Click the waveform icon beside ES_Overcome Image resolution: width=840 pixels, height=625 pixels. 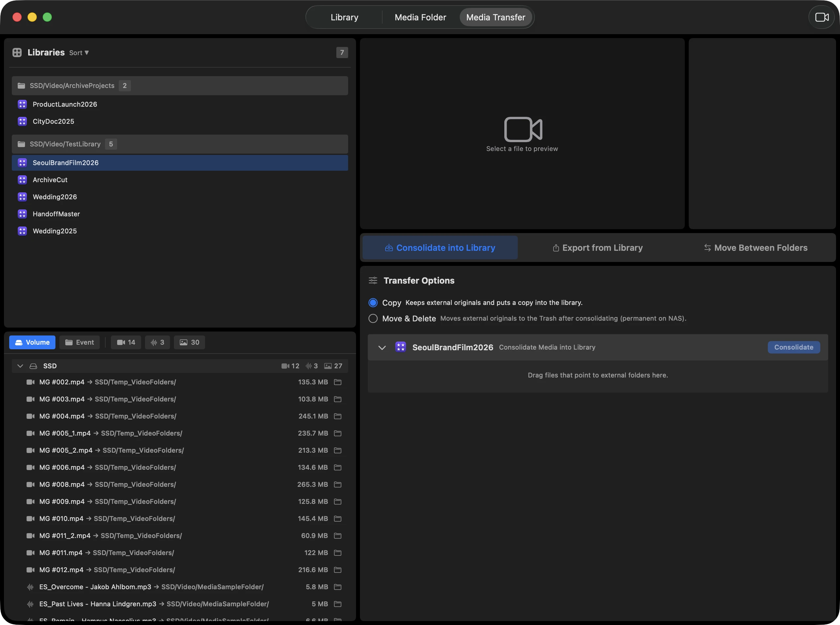(30, 587)
